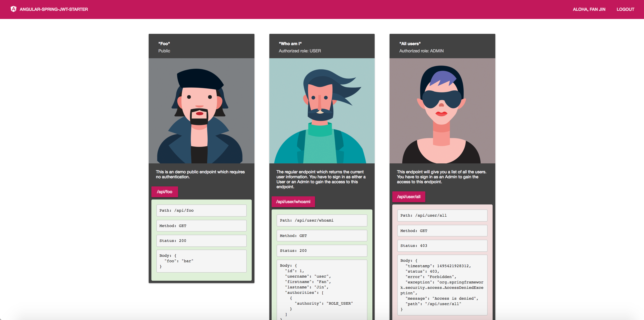The image size is (644, 320).
Task: Log out using the LOGOUT button
Action: [x=625, y=9]
